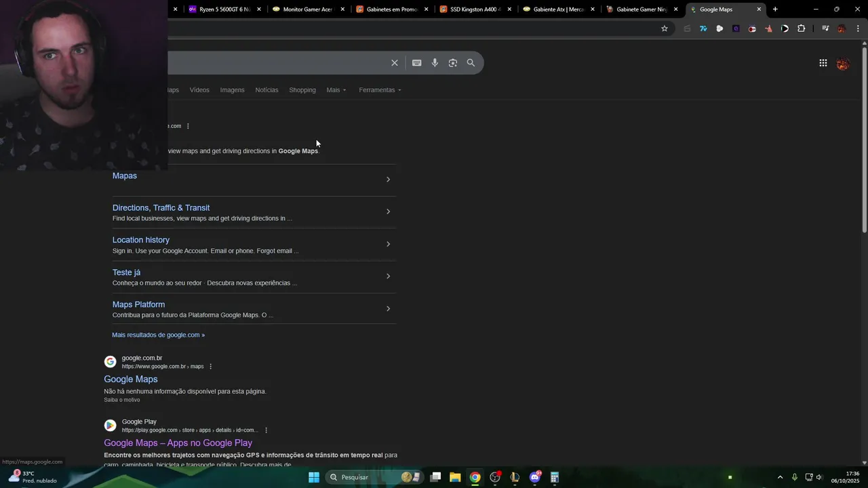Viewport: 868px width, 488px height.
Task: Open the on-screen keyboard input tool
Action: [416, 62]
